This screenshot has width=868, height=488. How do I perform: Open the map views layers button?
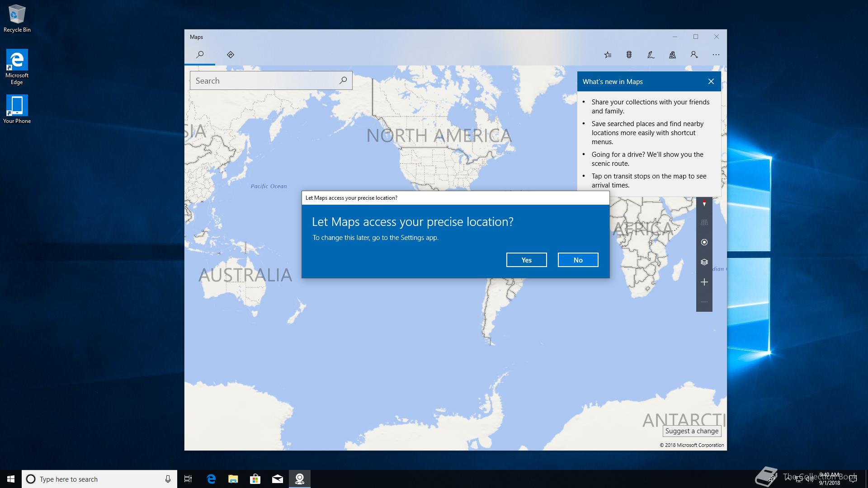click(x=704, y=262)
